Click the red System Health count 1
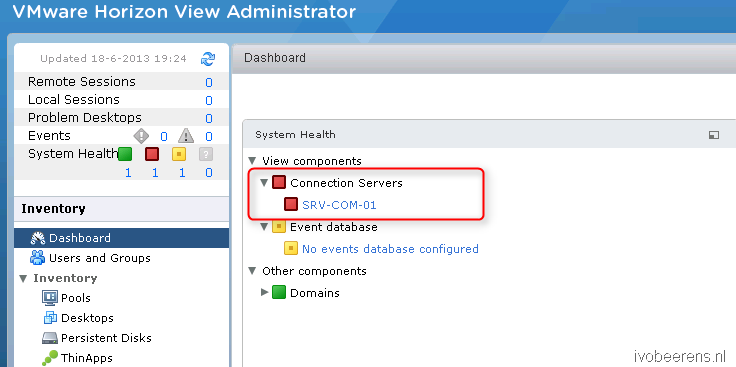 click(155, 173)
